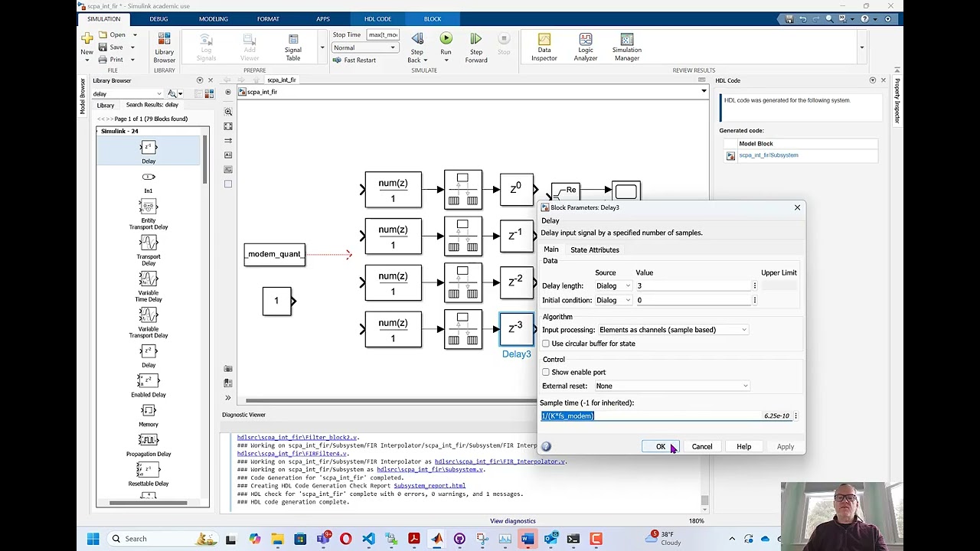Toggle Fast Restart
This screenshot has height=551, width=980.
coord(354,60)
